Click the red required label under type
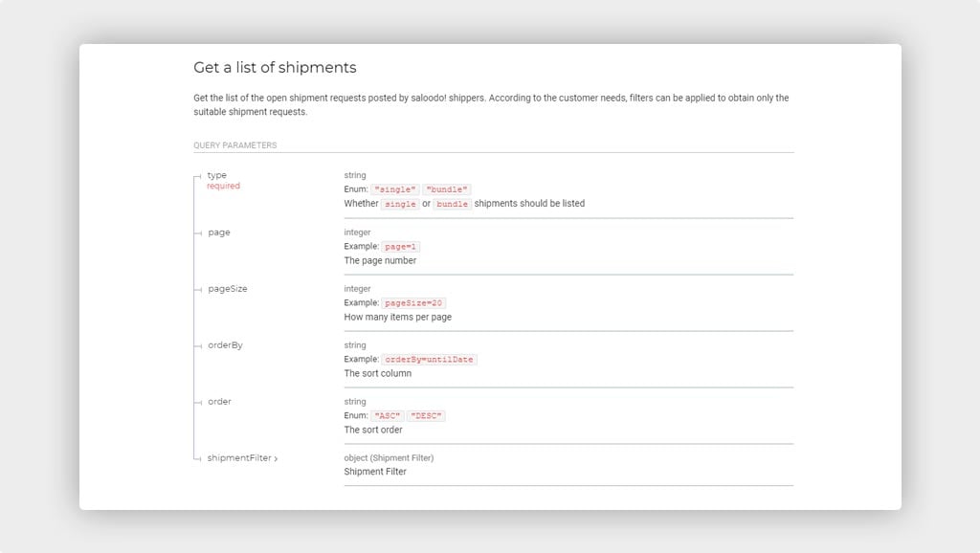Image resolution: width=980 pixels, height=553 pixels. click(x=224, y=187)
